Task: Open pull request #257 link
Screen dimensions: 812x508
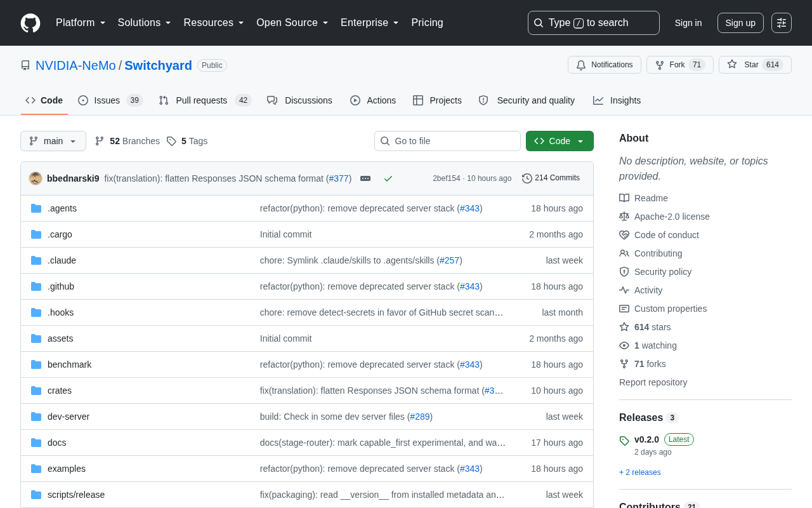Action: pos(449,260)
